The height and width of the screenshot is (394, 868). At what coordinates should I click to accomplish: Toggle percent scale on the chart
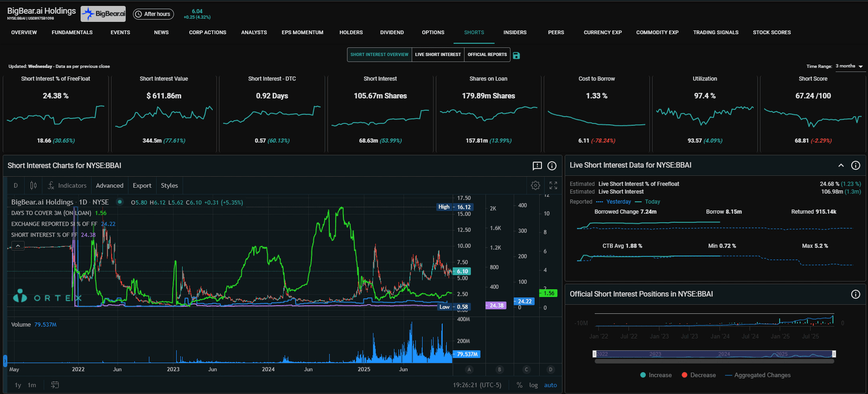(519, 385)
